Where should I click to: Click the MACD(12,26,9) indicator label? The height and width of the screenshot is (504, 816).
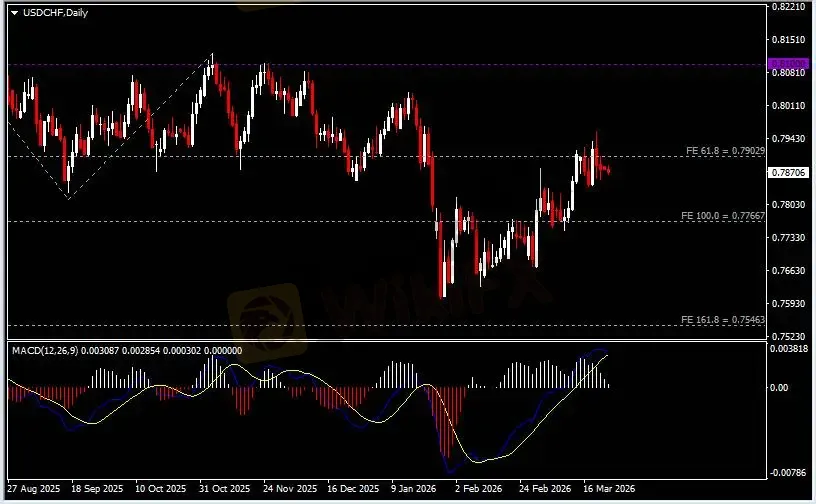point(50,350)
